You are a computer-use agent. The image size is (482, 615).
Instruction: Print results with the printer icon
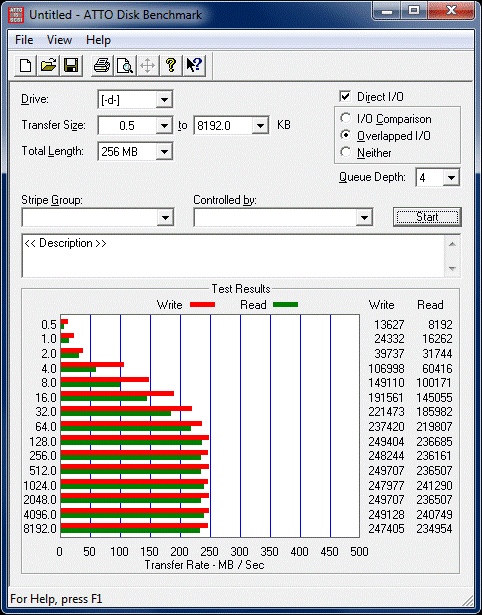[x=102, y=65]
